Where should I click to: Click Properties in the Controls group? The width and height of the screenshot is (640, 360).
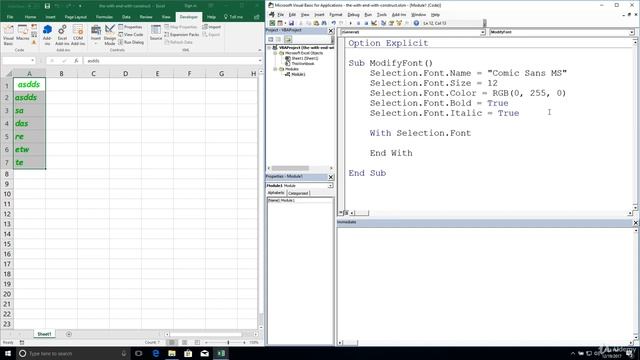click(130, 27)
